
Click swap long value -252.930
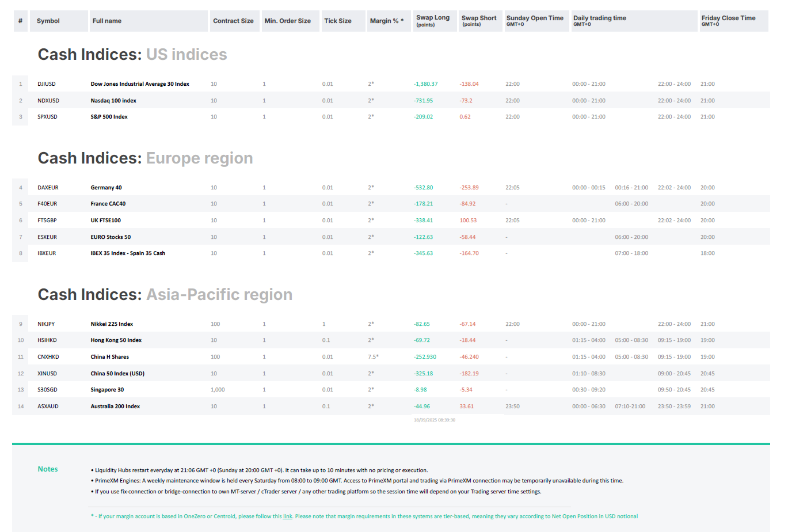[425, 357]
